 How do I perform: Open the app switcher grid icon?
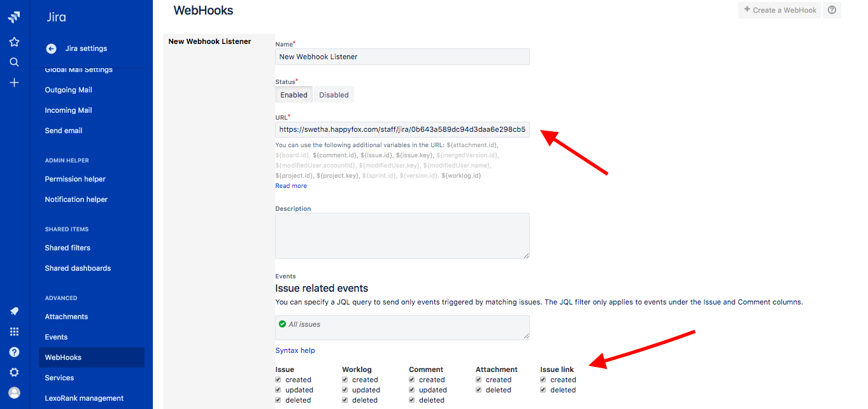point(14,332)
